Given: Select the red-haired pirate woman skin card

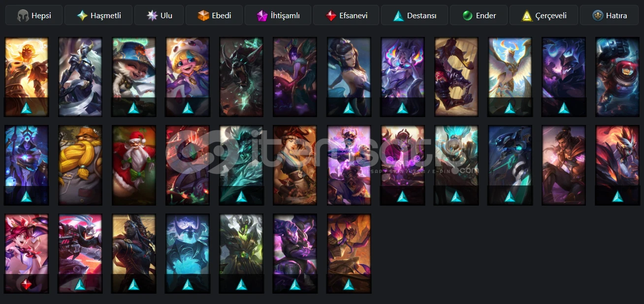Looking at the screenshot, I should (x=295, y=165).
